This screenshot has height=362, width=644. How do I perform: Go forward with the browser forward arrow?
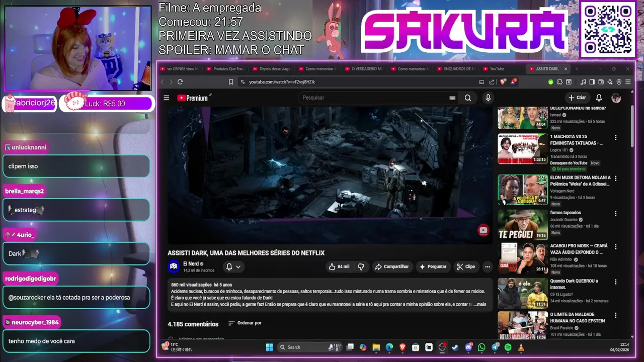click(x=171, y=82)
